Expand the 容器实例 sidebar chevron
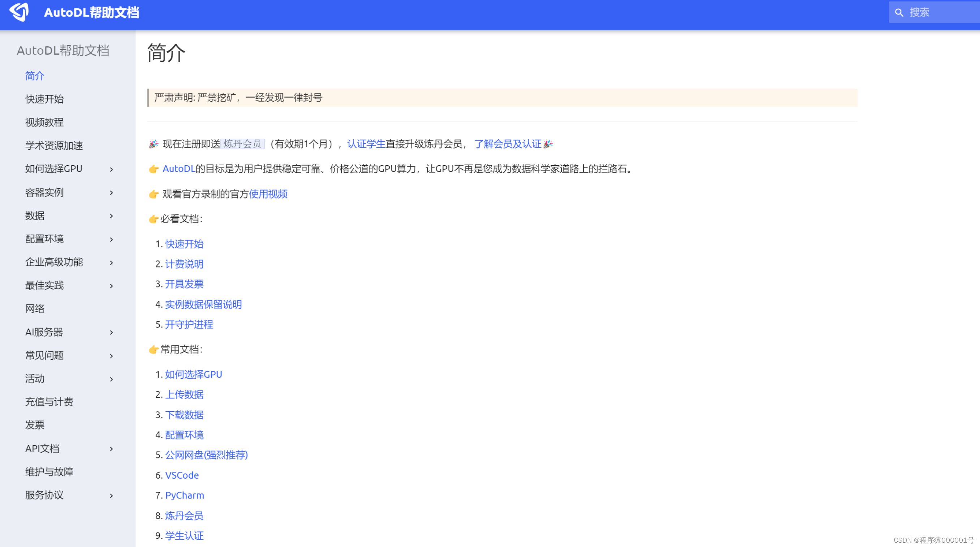 [x=112, y=193]
